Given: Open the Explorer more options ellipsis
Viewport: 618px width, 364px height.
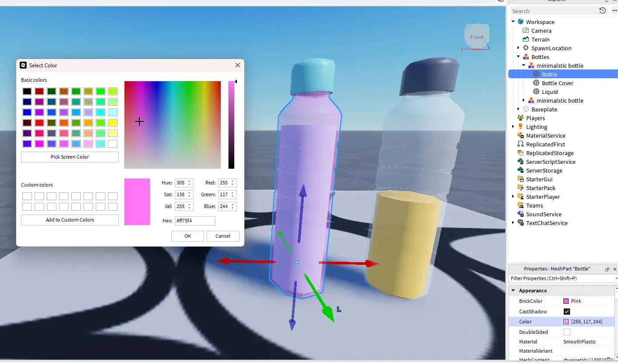Looking at the screenshot, I should coord(615,11).
